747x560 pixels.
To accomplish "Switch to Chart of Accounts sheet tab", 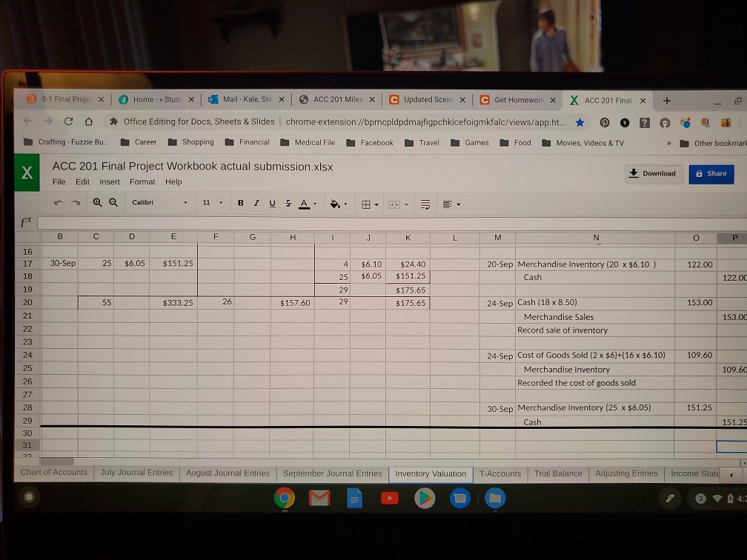I will [x=54, y=473].
